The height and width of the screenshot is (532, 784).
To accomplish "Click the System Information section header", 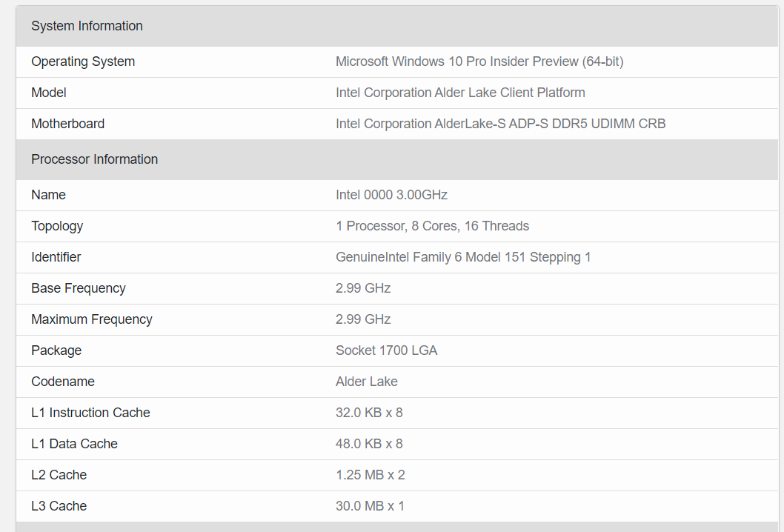I will 87,26.
